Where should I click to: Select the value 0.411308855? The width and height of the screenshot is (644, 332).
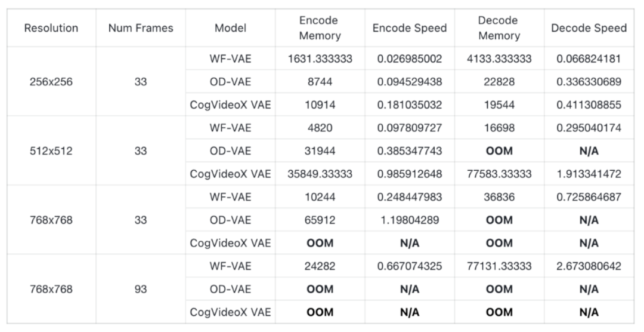tap(589, 105)
